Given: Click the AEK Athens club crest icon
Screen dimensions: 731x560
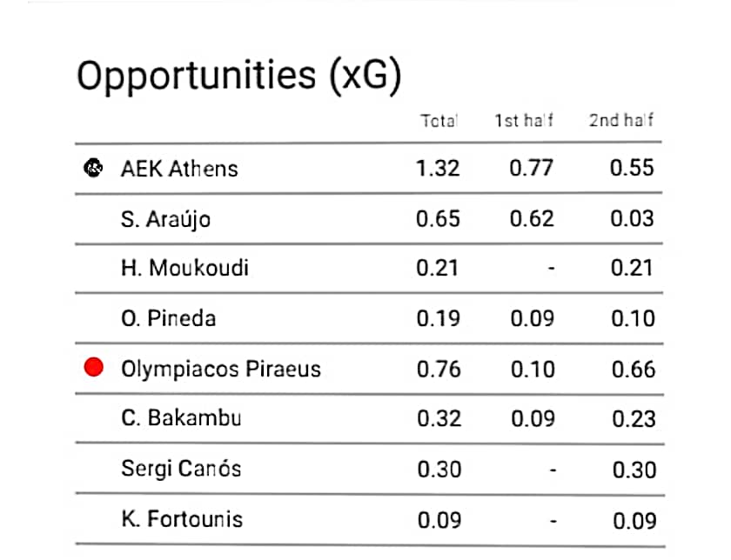Looking at the screenshot, I should [x=93, y=168].
